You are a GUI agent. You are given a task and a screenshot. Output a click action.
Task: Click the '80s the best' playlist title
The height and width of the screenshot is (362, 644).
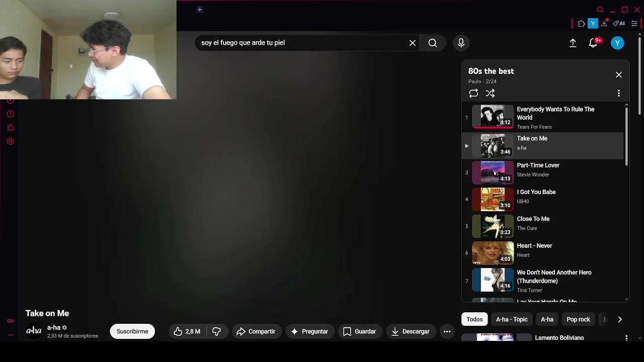[491, 71]
